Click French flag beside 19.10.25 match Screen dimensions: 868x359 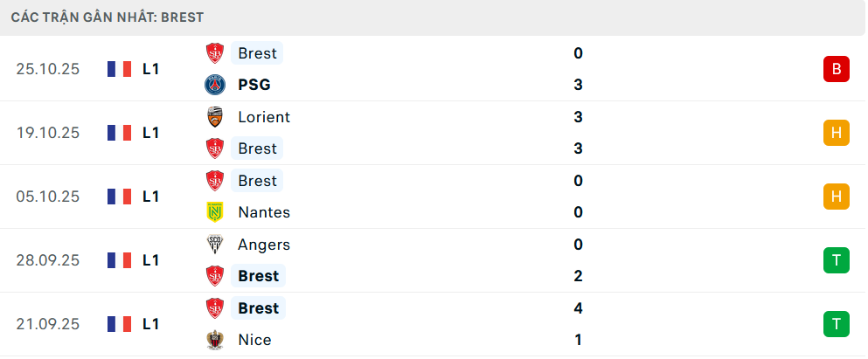(x=119, y=133)
